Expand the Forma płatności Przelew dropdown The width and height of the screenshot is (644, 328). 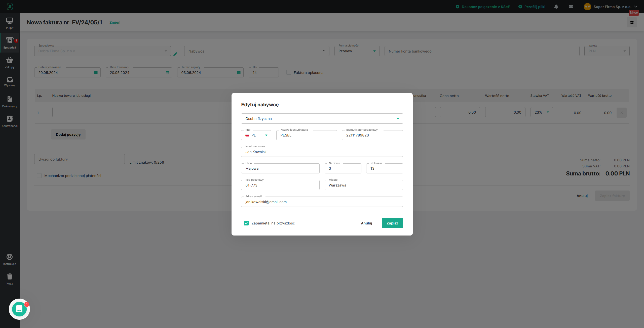(357, 51)
